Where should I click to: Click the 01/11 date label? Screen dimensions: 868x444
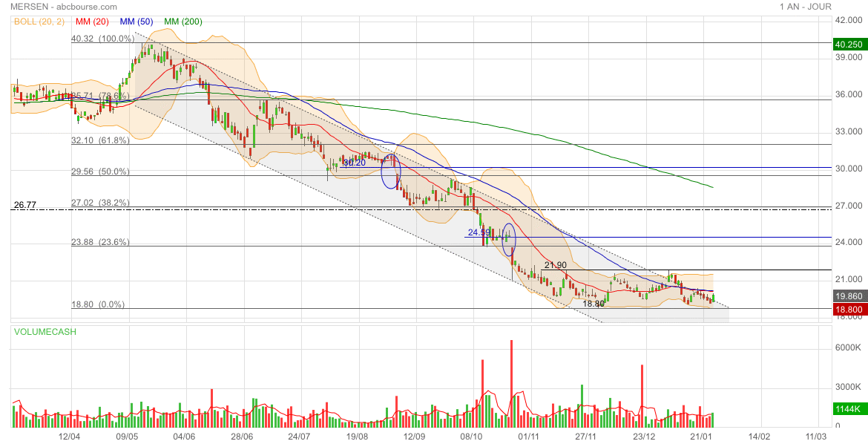pos(529,437)
